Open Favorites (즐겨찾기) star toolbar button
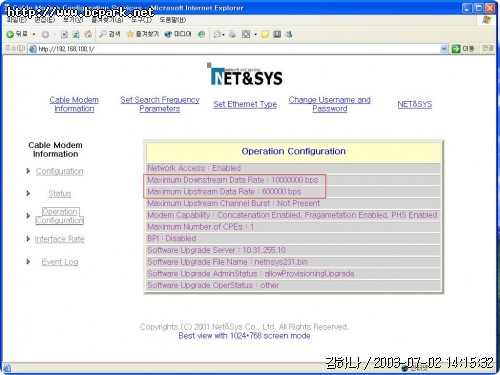Image resolution: width=500 pixels, height=375 pixels. click(142, 34)
